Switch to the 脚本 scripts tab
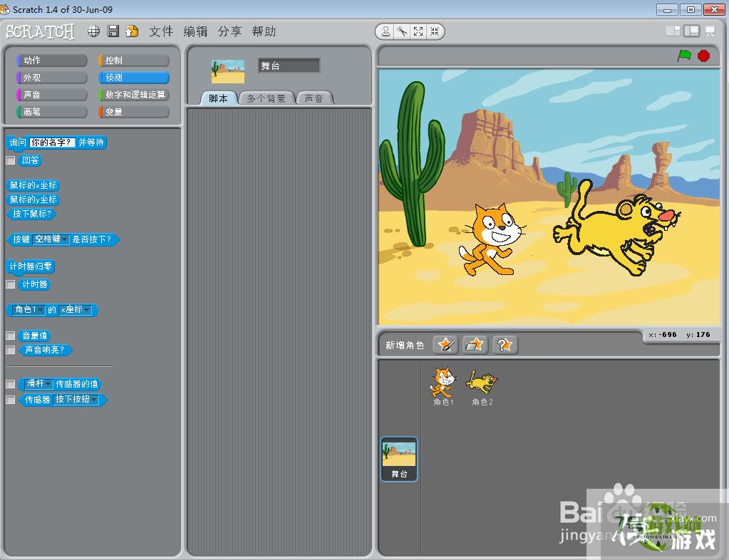729x560 pixels. [x=219, y=98]
